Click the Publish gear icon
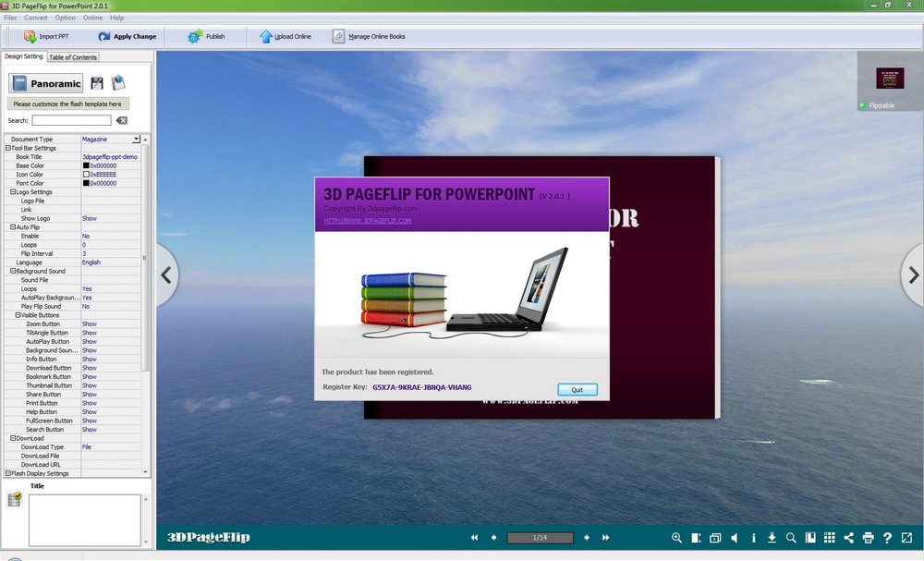 coord(195,37)
